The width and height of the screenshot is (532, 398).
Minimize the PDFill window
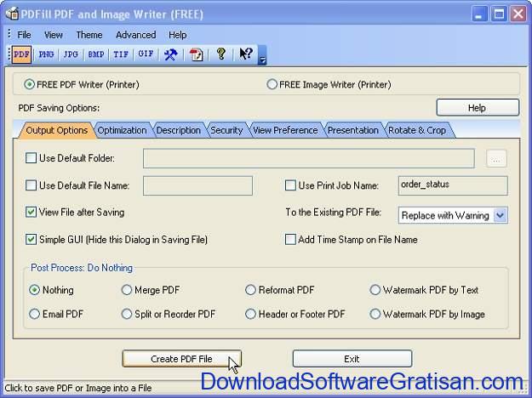point(479,14)
